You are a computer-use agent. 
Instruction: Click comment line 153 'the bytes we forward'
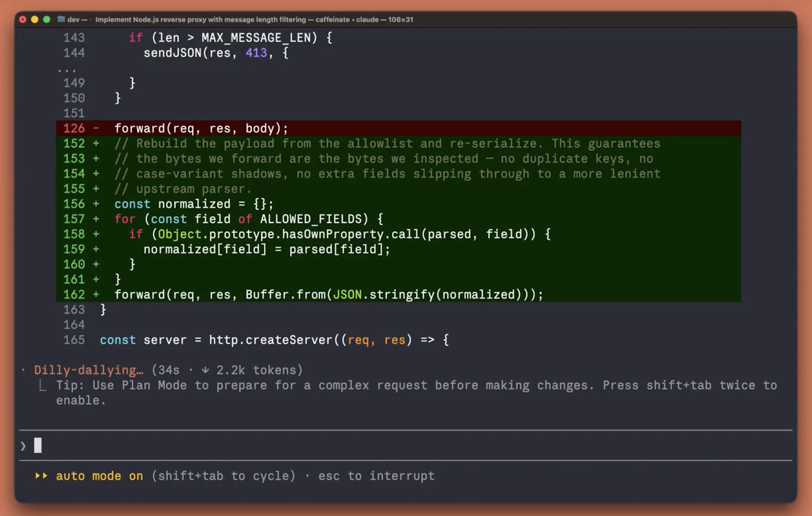click(384, 159)
